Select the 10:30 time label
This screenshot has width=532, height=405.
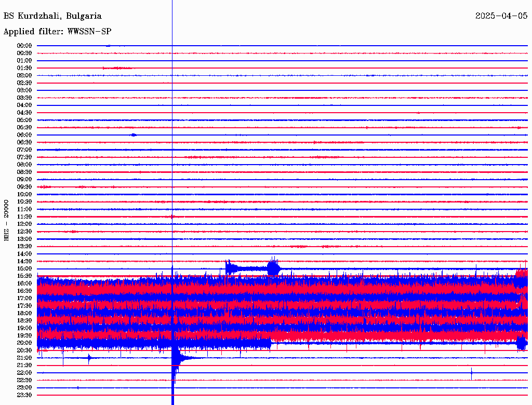coord(24,202)
